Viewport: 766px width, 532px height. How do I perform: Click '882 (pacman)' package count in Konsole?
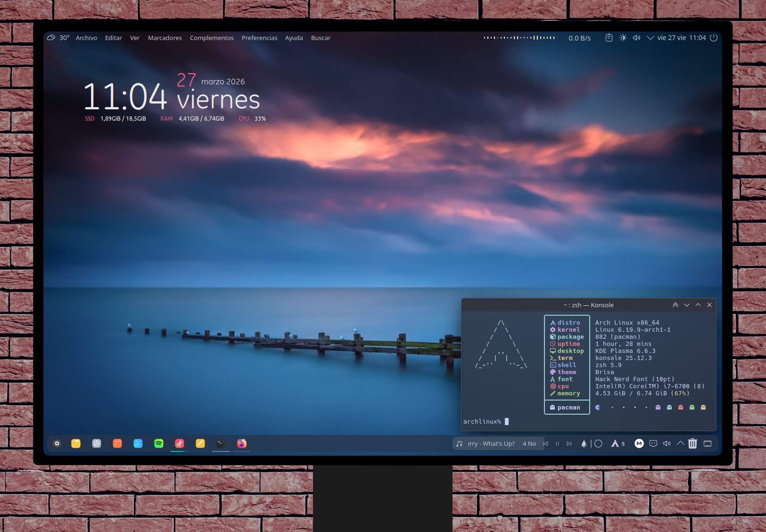(x=618, y=337)
